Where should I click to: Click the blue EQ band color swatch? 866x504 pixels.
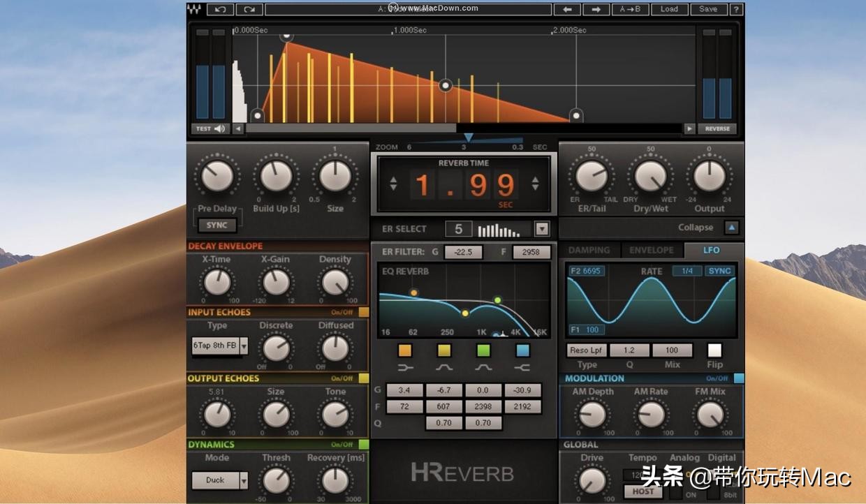coord(522,350)
